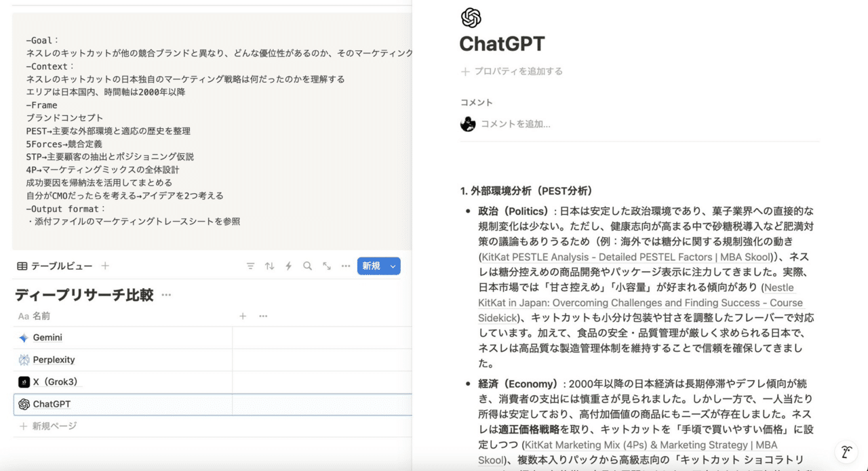Add a new column with plus icon

(243, 316)
